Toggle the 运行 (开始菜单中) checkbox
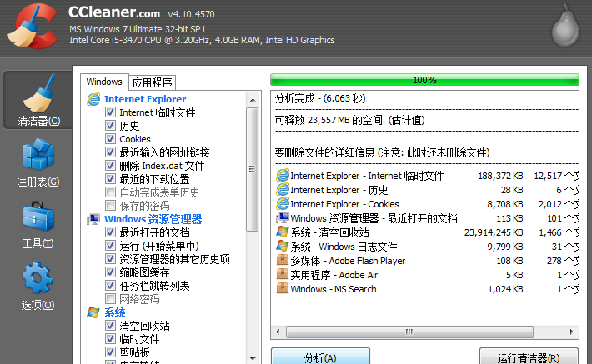This screenshot has height=364, width=592. (x=110, y=246)
